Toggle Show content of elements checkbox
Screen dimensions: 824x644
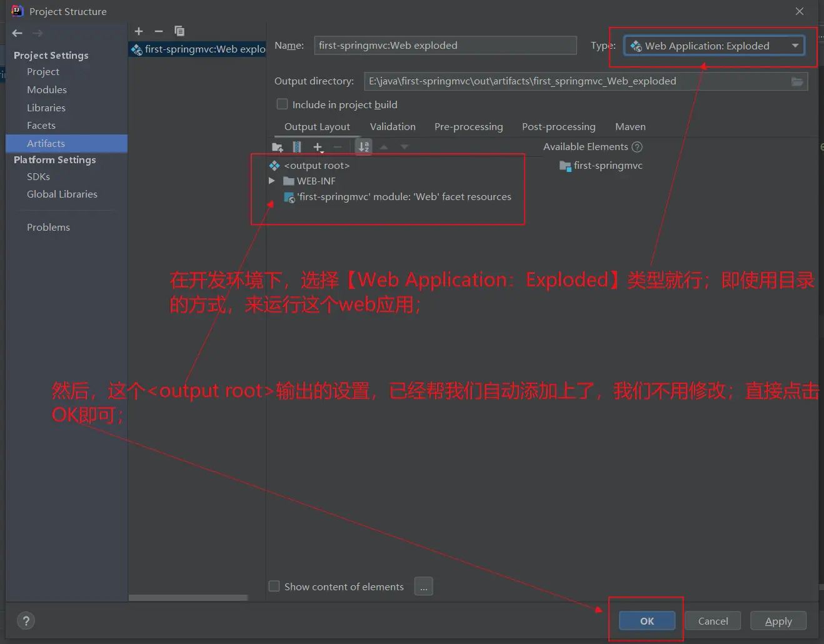click(x=274, y=586)
